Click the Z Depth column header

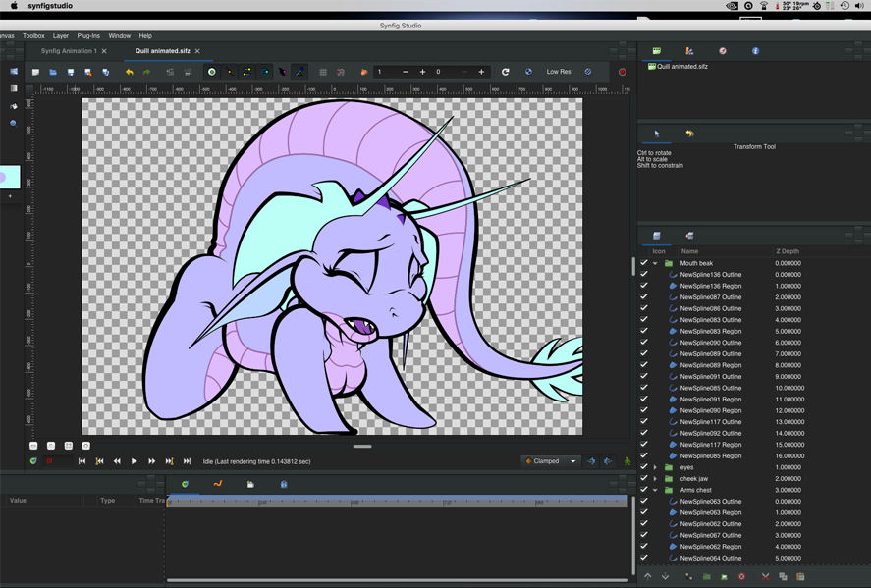tap(788, 251)
